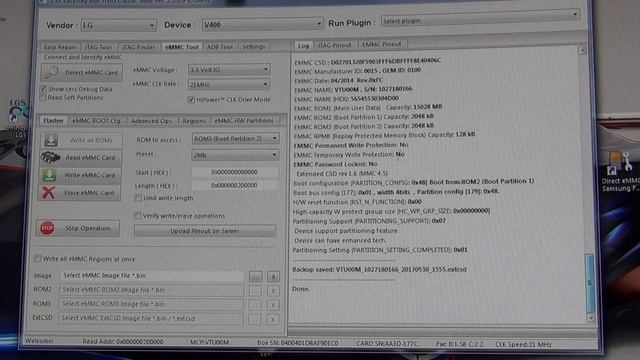Open the eMMC HW Partitions sub-tab

point(244,121)
